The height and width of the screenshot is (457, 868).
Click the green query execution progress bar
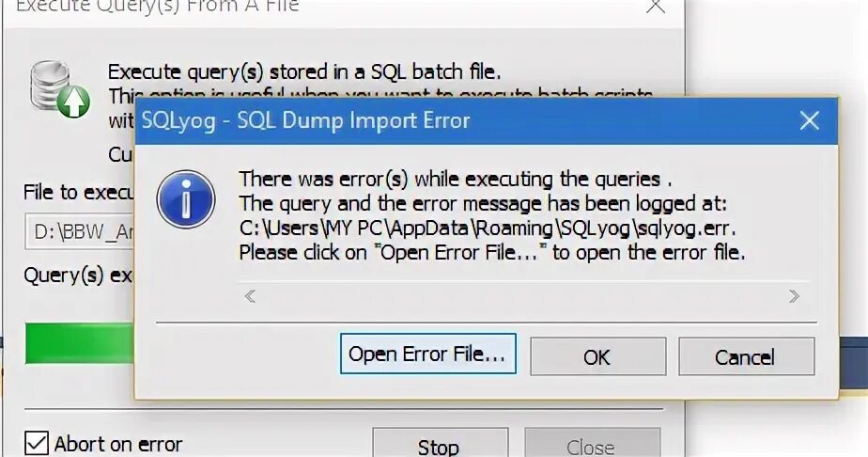coord(80,343)
